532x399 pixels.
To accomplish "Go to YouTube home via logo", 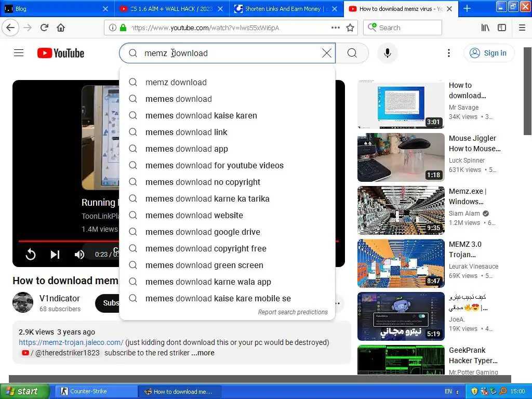I will 61,54.
